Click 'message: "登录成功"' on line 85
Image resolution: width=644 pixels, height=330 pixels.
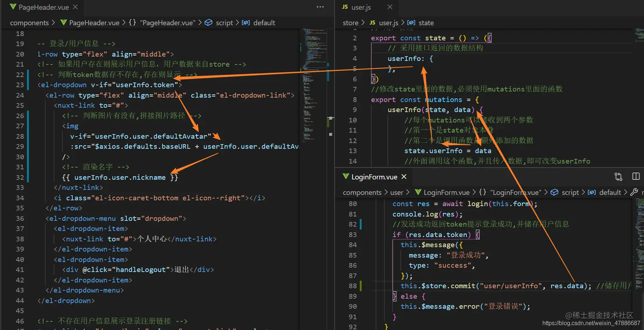[447, 255]
